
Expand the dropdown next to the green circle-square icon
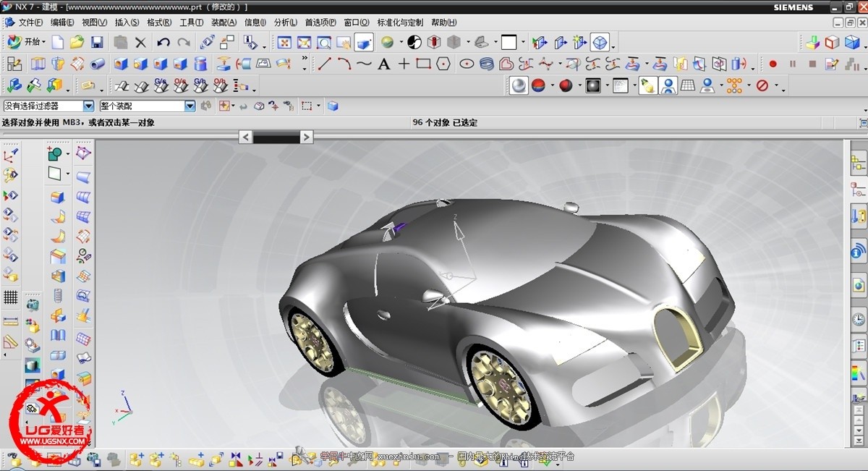click(67, 154)
